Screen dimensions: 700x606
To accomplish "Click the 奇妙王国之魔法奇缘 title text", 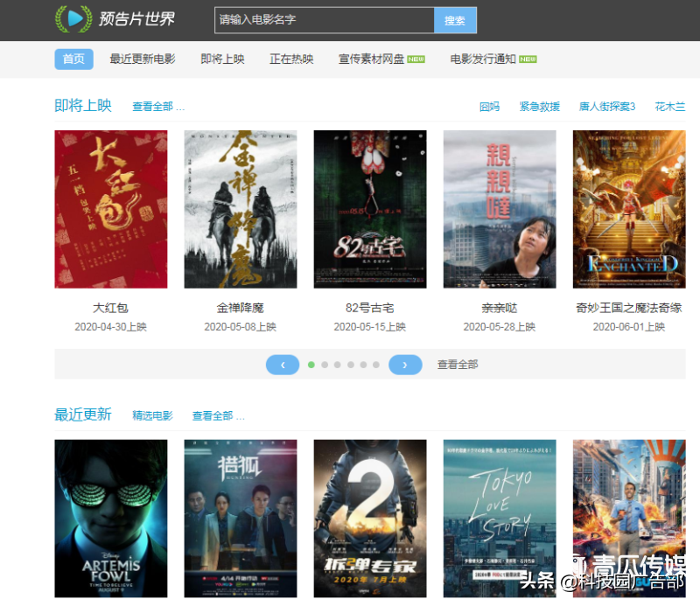I will pyautogui.click(x=629, y=308).
